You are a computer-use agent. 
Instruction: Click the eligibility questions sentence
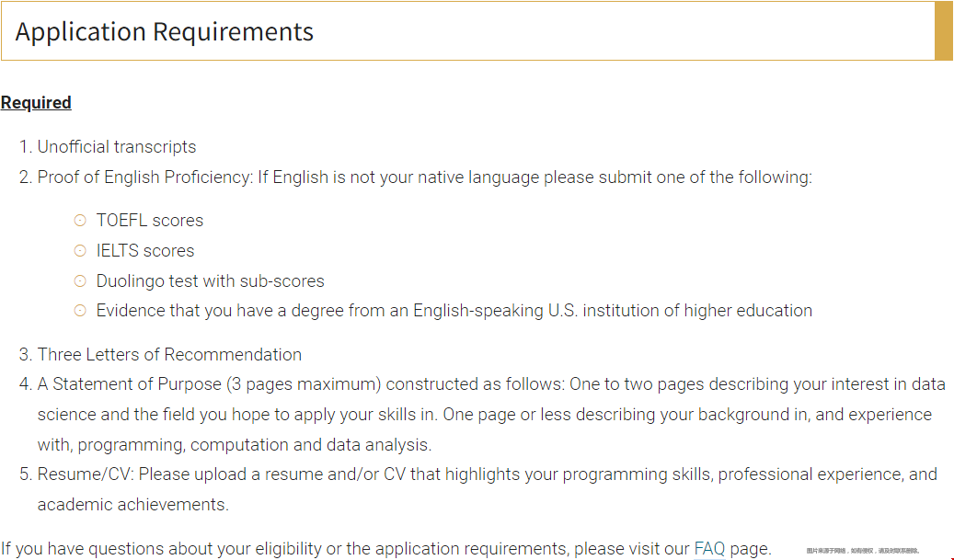coord(386,548)
